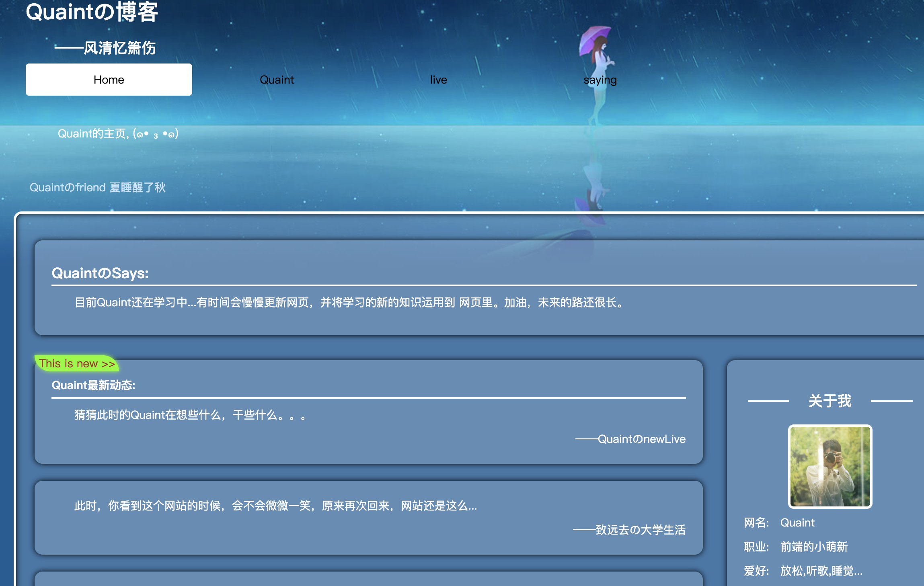Screen dimensions: 924x586
Task: Go to the Quaint navigation item
Action: click(277, 80)
